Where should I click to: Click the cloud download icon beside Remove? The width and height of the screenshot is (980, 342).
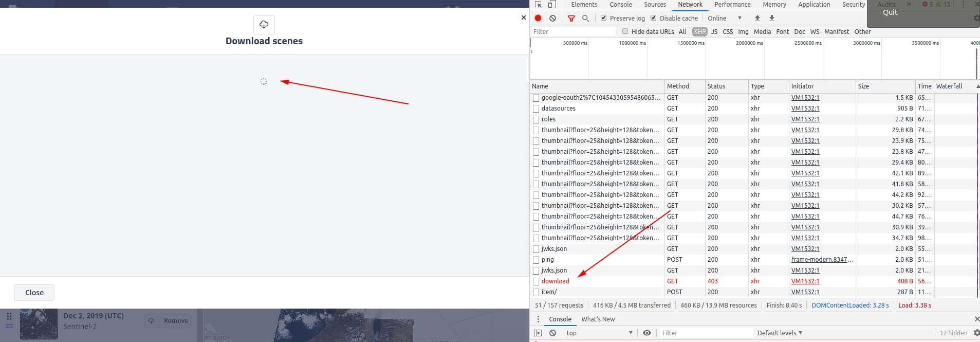151,320
